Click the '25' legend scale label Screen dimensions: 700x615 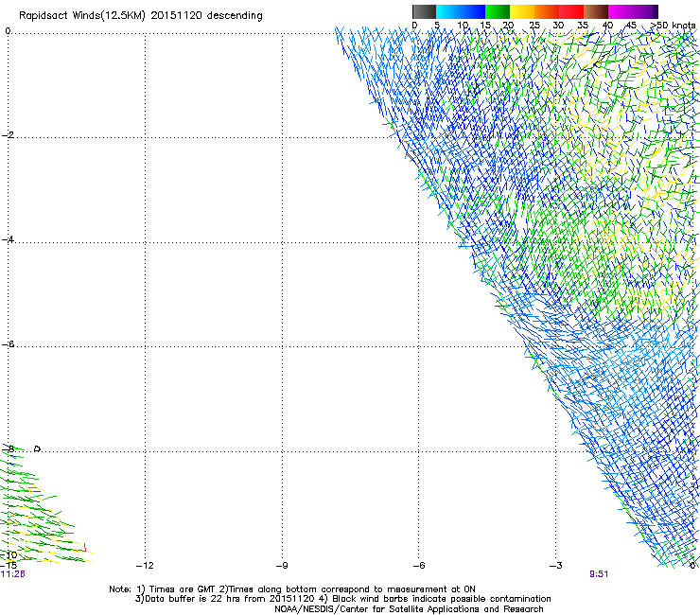coord(534,26)
